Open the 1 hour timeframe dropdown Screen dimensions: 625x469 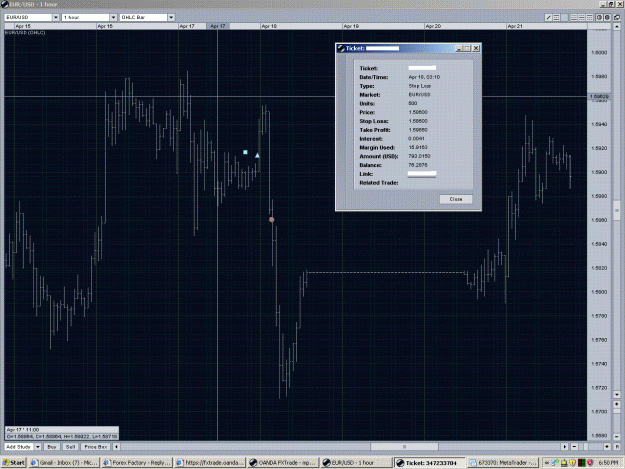click(x=113, y=17)
